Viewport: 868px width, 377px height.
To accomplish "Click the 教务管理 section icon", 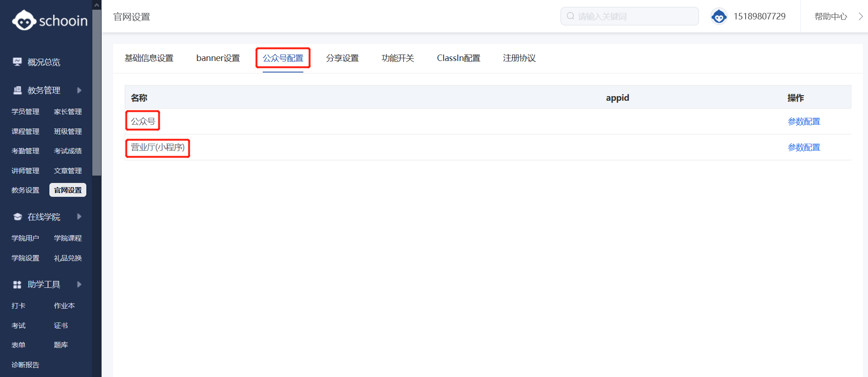I will coord(17,90).
